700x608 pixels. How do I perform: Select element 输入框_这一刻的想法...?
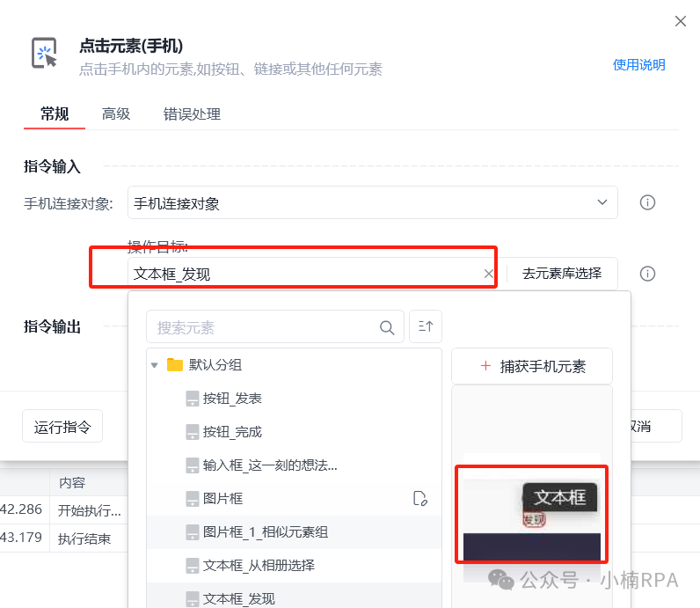click(294, 465)
